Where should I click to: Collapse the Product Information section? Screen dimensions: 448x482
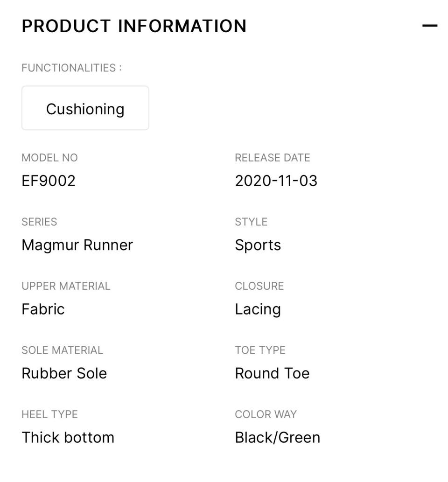coord(429,26)
